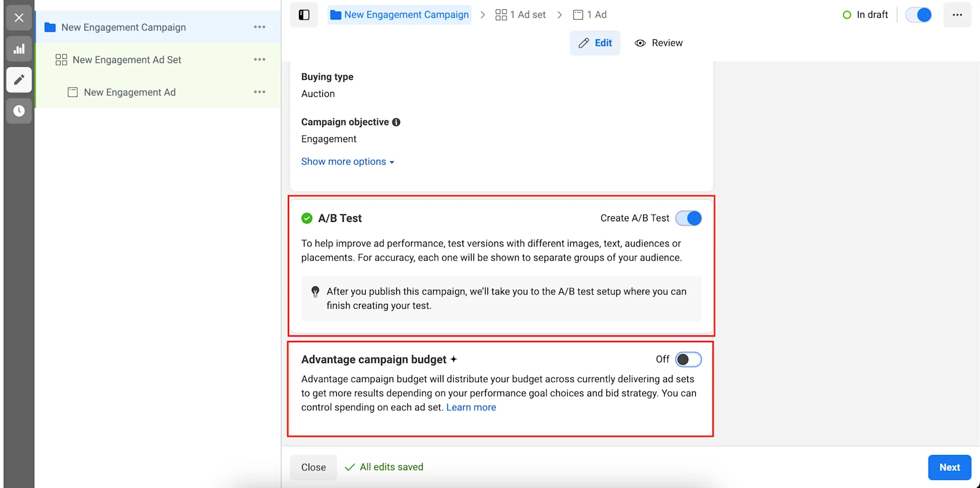Open more options for New Engagement Ad
Image resolution: width=980 pixels, height=488 pixels.
260,92
